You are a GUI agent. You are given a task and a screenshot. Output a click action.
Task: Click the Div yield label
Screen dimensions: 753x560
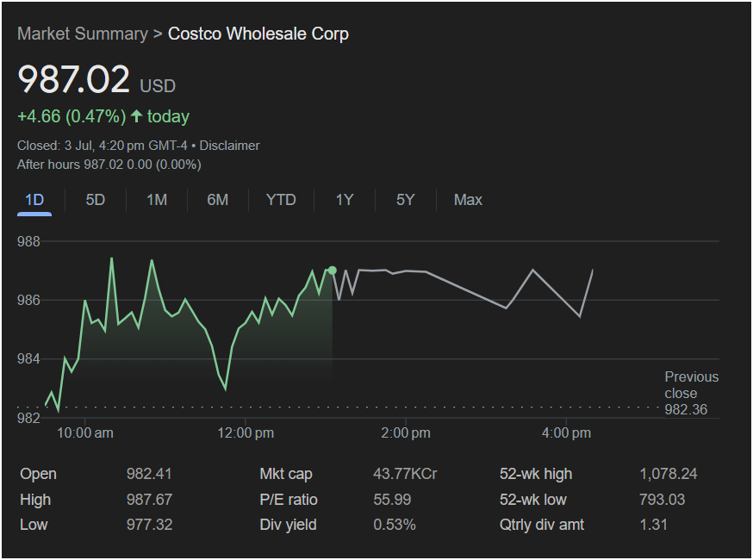point(288,525)
